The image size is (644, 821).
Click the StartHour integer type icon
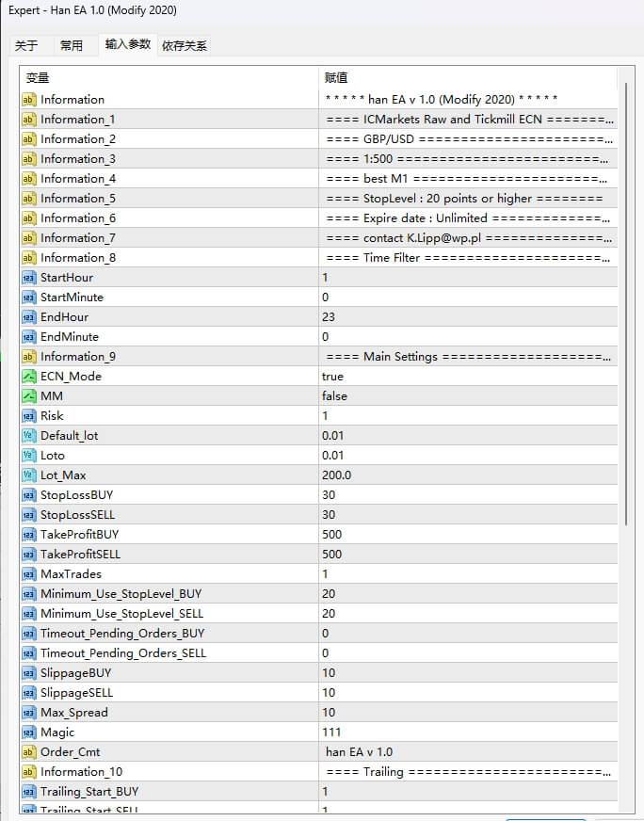tap(28, 278)
